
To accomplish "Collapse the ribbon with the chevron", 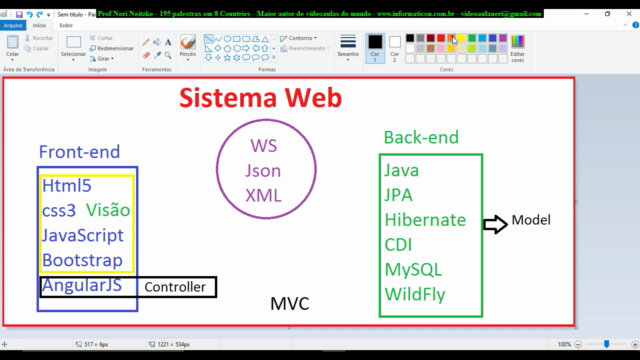I will pos(625,25).
